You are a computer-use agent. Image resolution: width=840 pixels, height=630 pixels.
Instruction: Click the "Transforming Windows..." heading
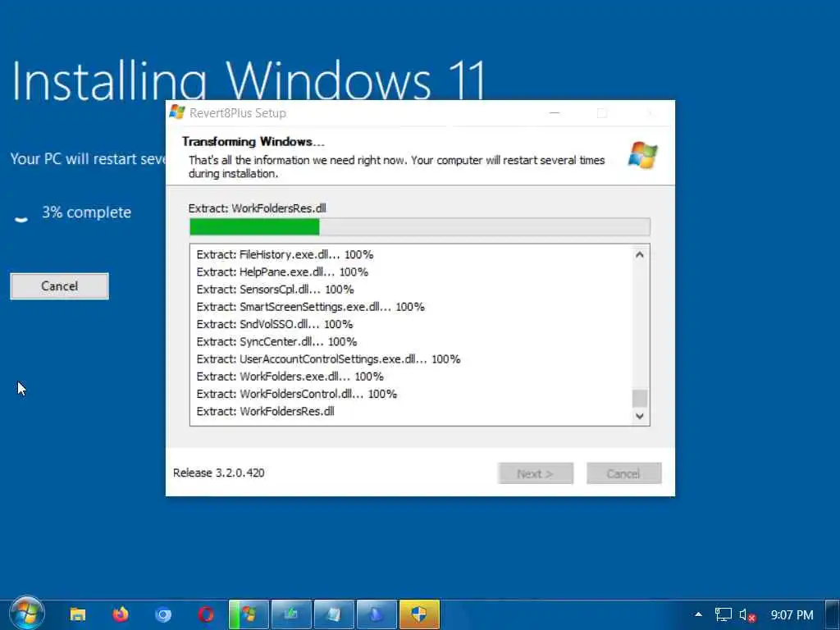coord(253,142)
